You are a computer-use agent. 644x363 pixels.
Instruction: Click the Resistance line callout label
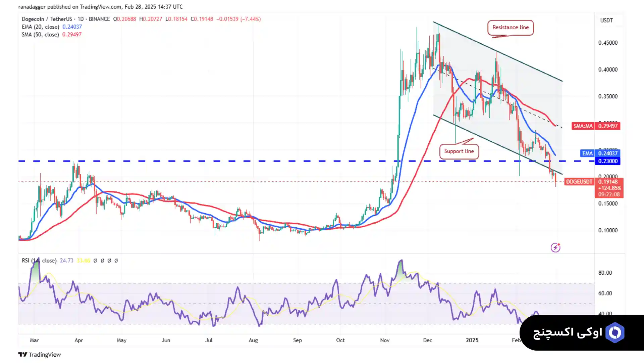511,28
